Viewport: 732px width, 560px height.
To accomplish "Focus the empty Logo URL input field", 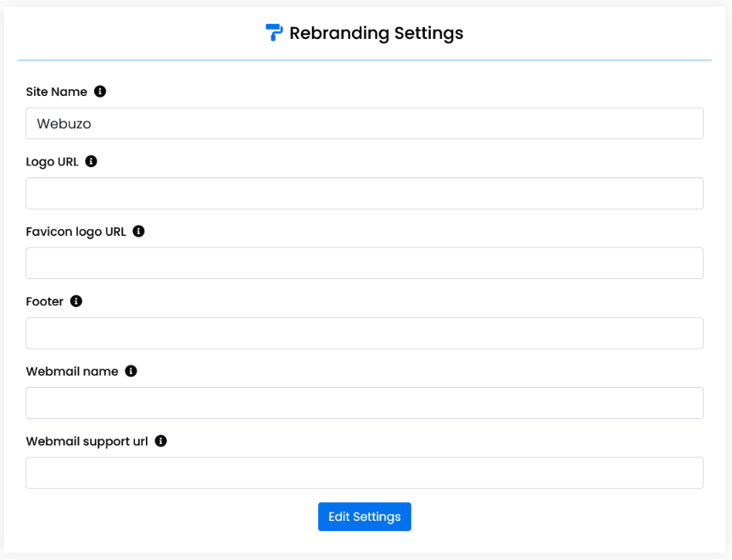I will pyautogui.click(x=364, y=193).
